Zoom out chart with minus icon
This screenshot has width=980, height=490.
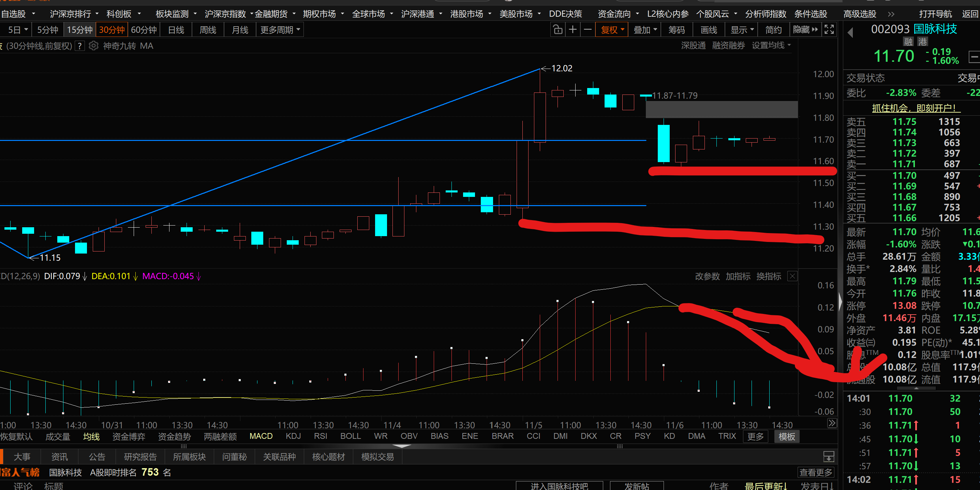(588, 30)
